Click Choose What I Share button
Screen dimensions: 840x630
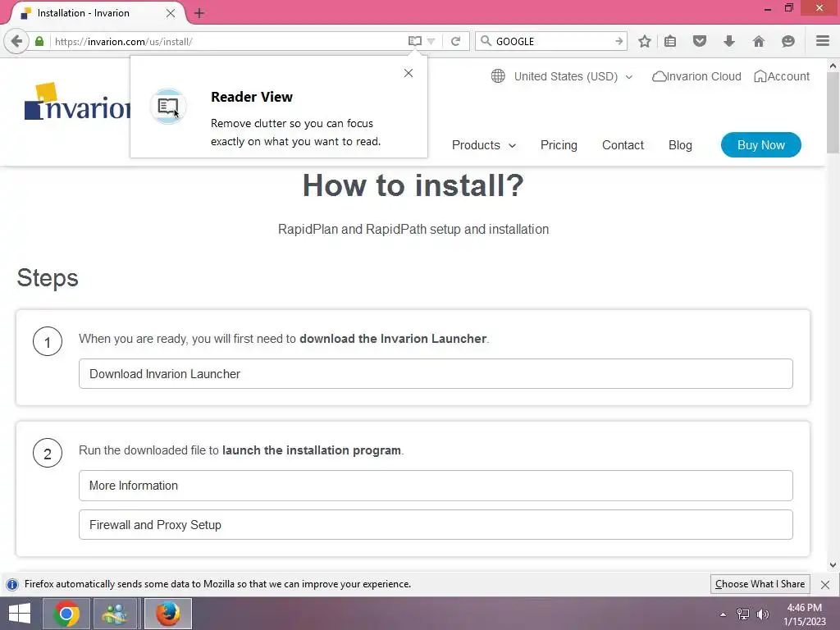[x=760, y=584]
